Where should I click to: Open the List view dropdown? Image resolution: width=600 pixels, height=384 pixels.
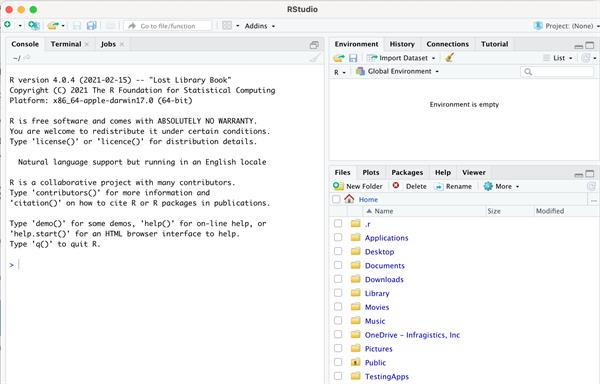pos(558,58)
